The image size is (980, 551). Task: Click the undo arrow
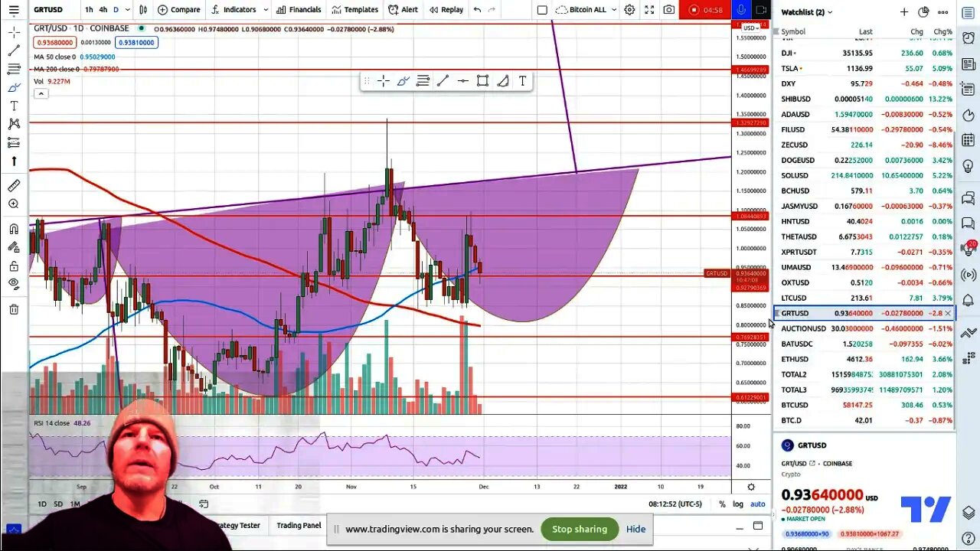click(478, 10)
